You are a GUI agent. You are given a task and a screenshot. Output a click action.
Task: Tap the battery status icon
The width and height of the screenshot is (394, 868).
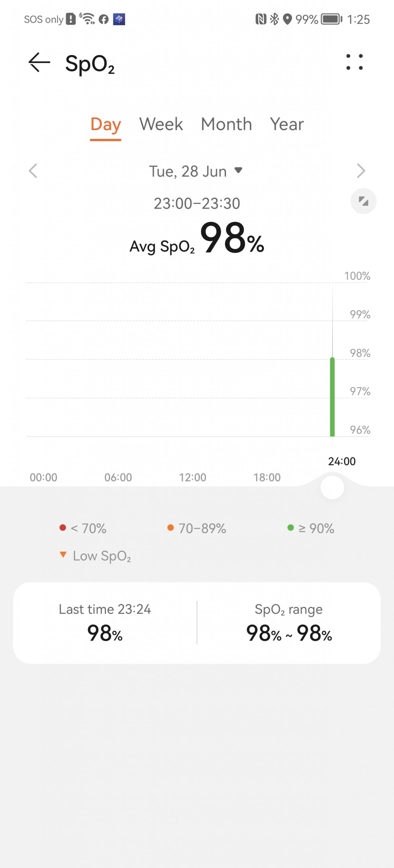tap(332, 19)
